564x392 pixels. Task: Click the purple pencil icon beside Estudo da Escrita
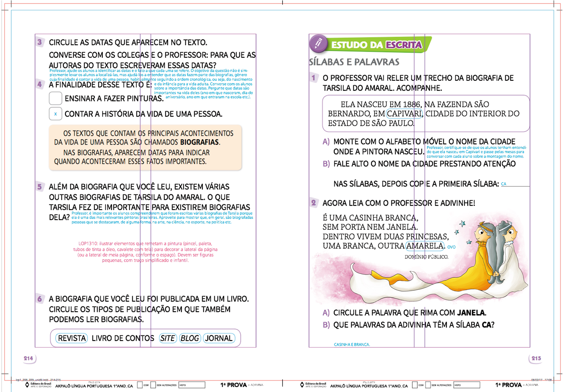pyautogui.click(x=318, y=43)
